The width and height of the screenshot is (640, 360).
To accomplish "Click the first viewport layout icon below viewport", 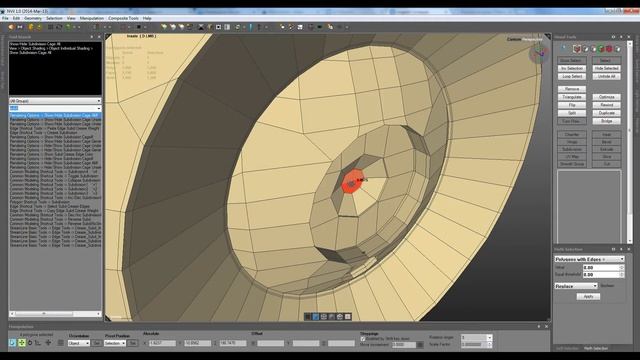I will pos(308,317).
